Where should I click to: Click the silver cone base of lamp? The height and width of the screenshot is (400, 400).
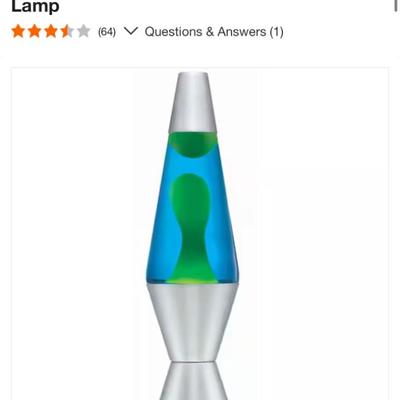pos(192,322)
